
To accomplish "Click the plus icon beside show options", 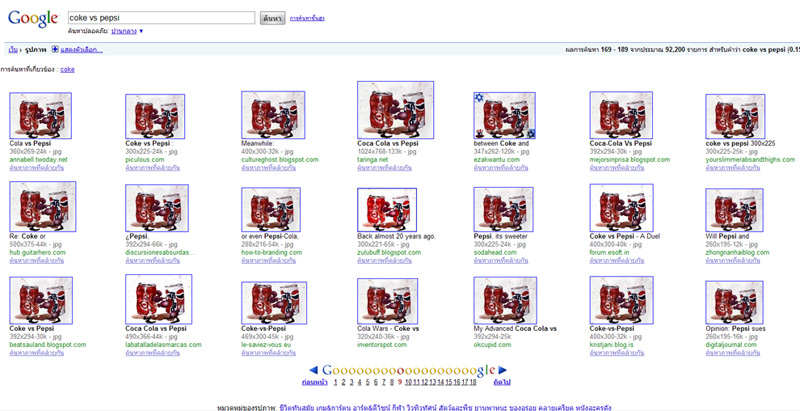I will pyautogui.click(x=55, y=49).
